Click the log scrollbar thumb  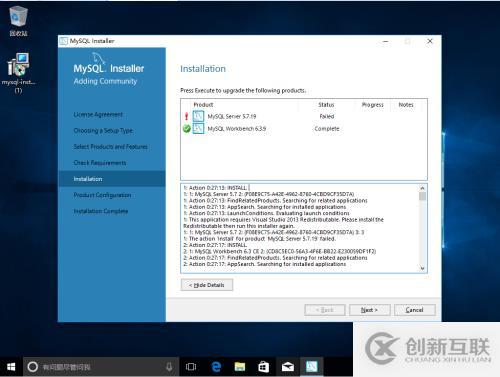coord(422,196)
